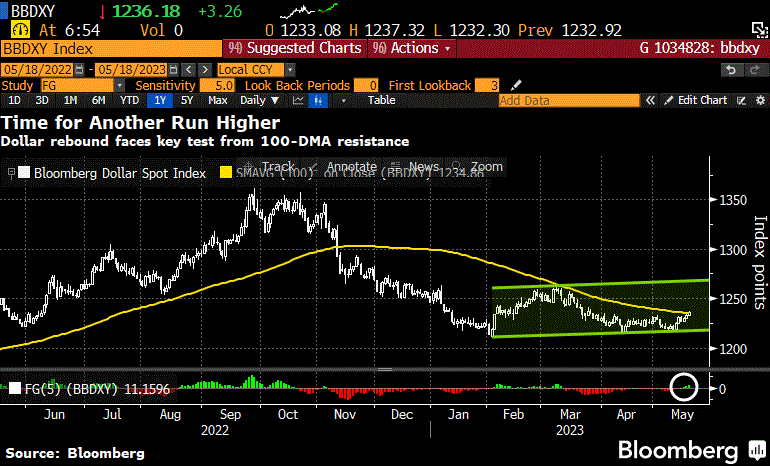The image size is (770, 466).
Task: Undo the last chart change
Action: (731, 70)
